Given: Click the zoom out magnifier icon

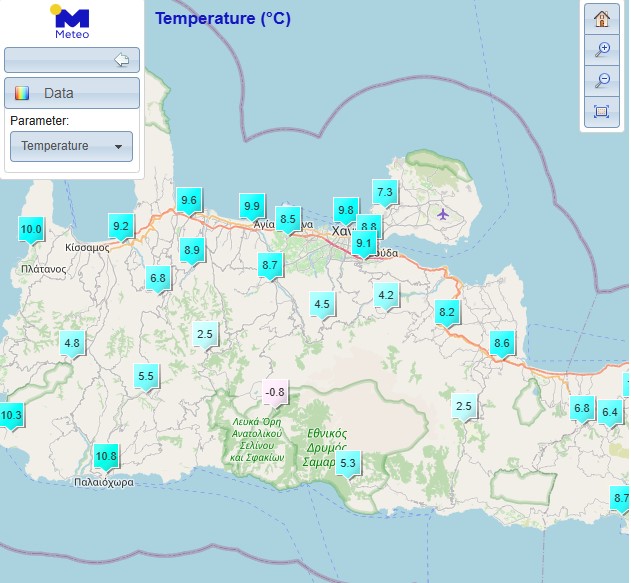Looking at the screenshot, I should pyautogui.click(x=601, y=80).
